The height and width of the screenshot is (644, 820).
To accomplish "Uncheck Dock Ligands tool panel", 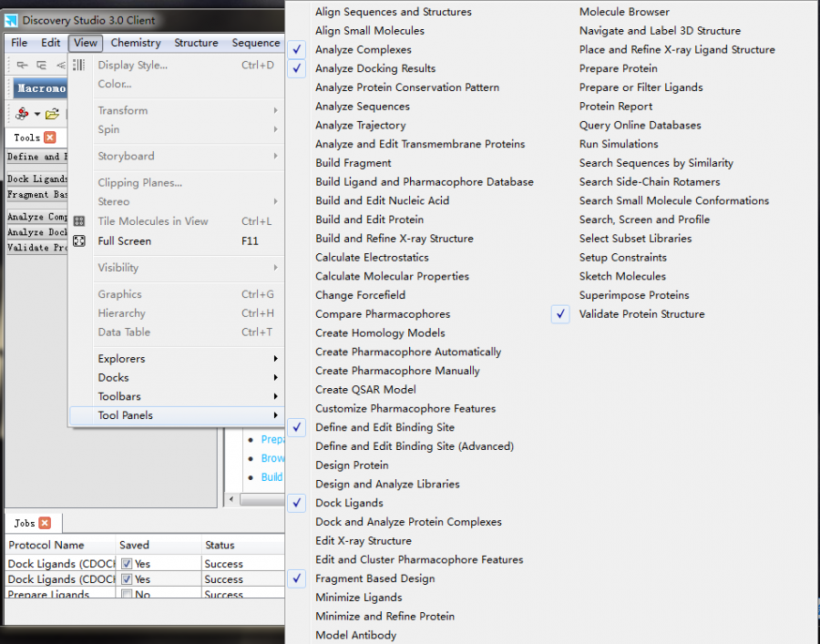I will tap(296, 503).
